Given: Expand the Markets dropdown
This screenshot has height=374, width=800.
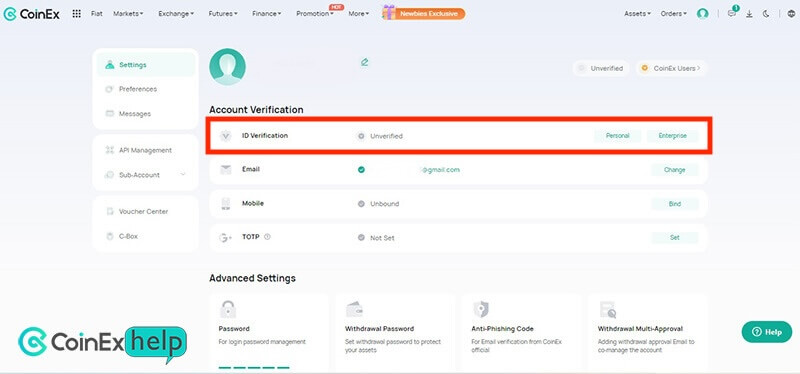Looking at the screenshot, I should tap(128, 14).
